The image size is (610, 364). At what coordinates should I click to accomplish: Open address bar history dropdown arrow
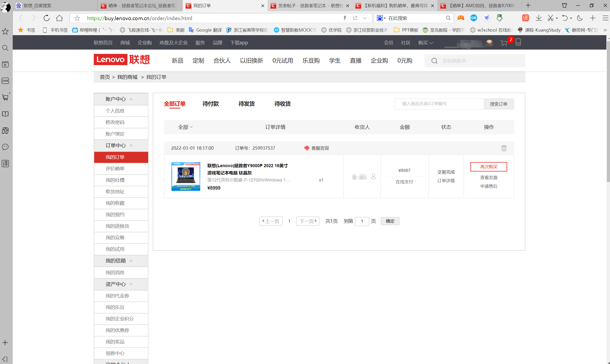(x=365, y=18)
